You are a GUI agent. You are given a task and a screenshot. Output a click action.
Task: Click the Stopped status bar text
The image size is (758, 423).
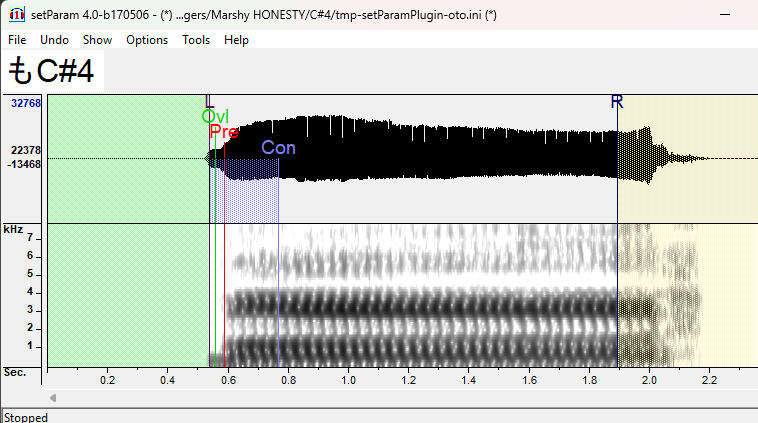coord(24,416)
